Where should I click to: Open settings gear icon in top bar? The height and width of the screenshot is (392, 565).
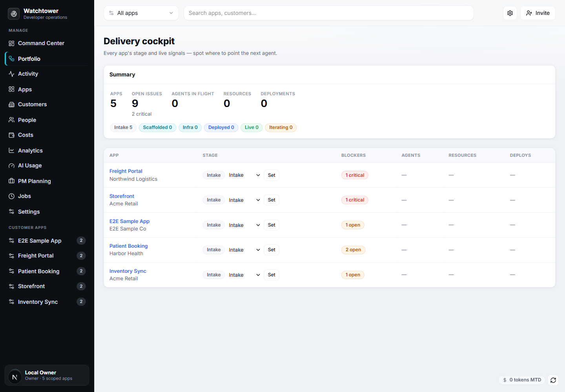pos(510,13)
